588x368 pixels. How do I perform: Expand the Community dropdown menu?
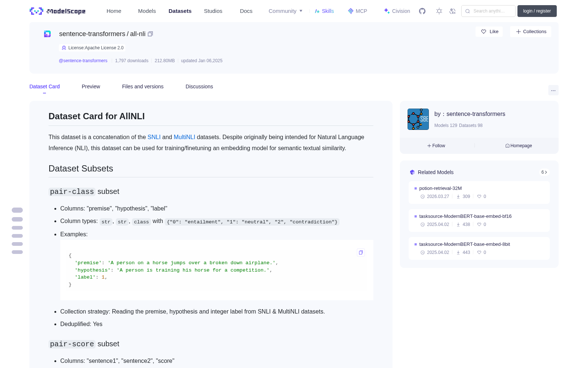[286, 11]
